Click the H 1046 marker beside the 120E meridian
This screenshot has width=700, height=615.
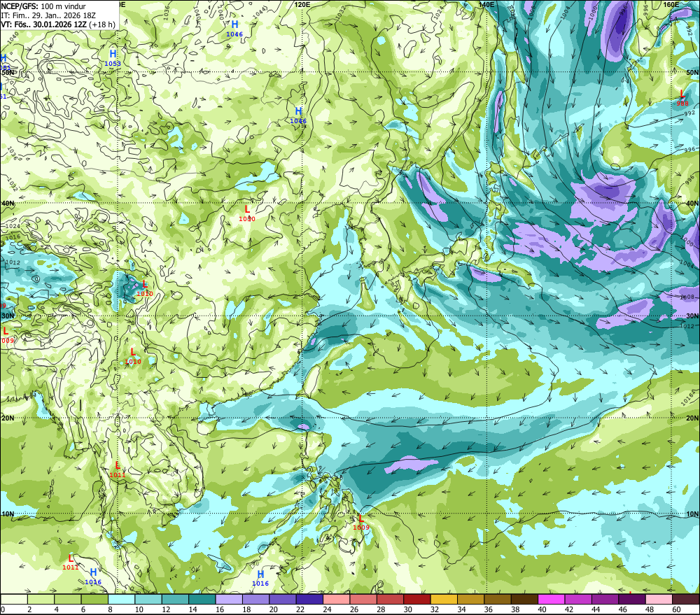click(298, 115)
